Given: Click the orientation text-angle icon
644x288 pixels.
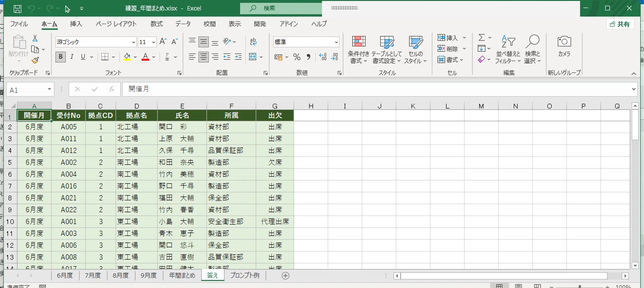Looking at the screenshot, I should (x=227, y=42).
